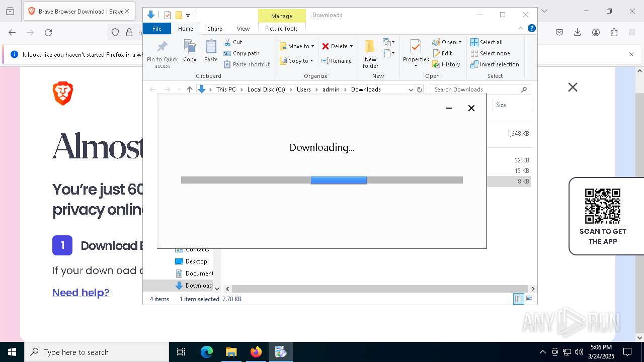Dismiss the Firefox notification bar

pos(631,54)
